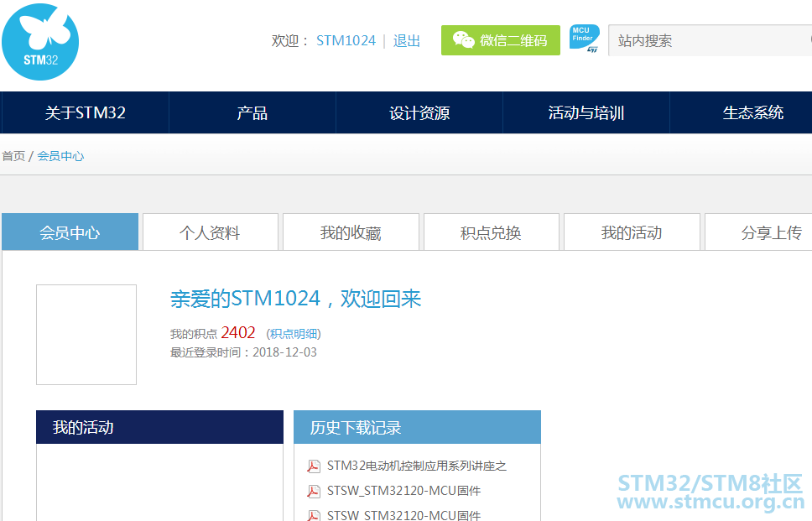
Task: Open STM32电动机控制应用系列讲座之 download
Action: (417, 466)
